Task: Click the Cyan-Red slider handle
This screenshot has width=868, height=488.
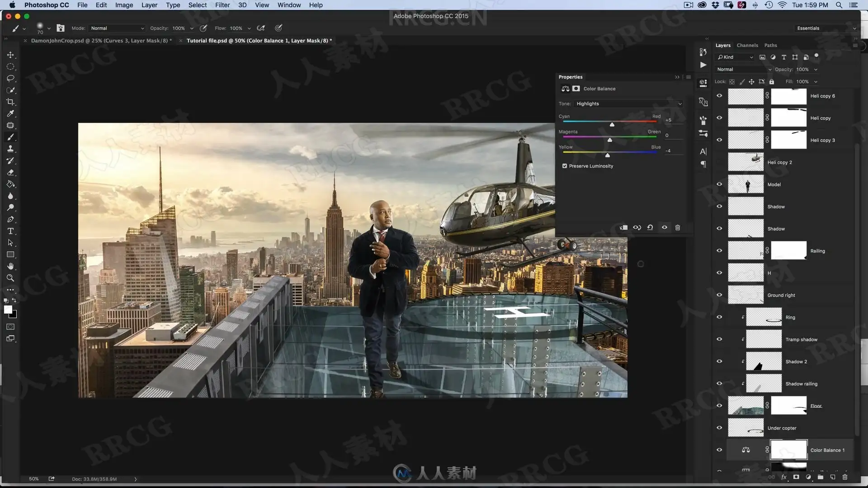Action: [x=612, y=125]
